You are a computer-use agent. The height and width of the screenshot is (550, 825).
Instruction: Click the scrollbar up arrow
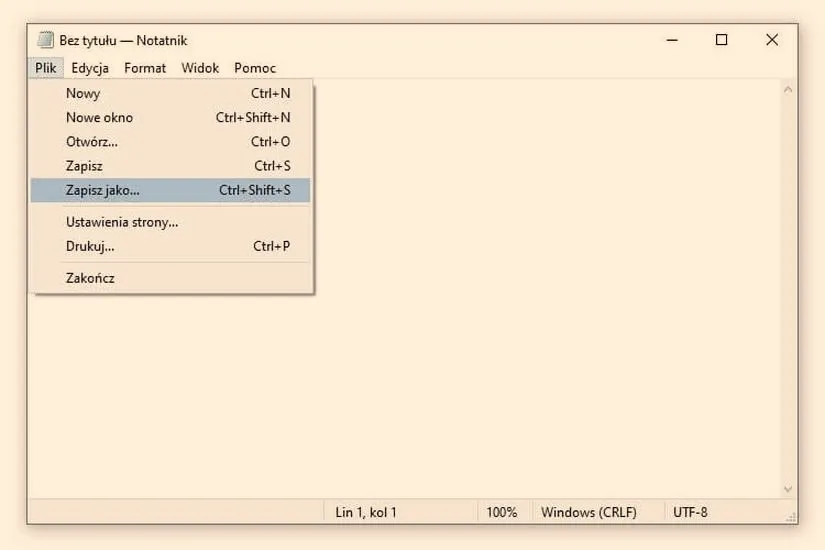tap(788, 89)
